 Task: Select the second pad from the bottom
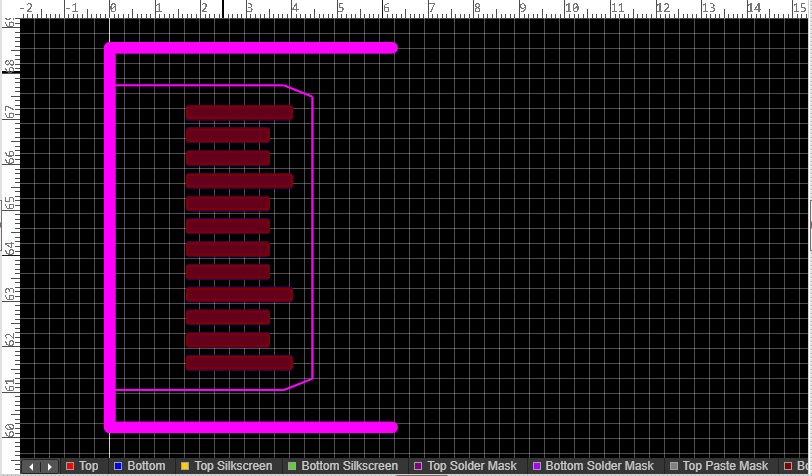pyautogui.click(x=228, y=340)
